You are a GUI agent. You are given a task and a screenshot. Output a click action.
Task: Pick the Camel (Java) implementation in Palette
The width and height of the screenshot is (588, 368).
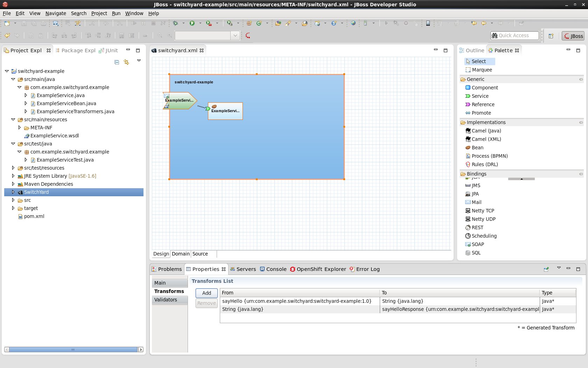point(483,131)
